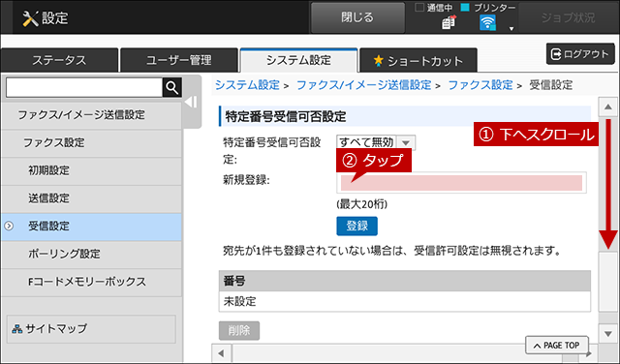The height and width of the screenshot is (364, 620).
Task: Click the ログアウト button
Action: (x=580, y=54)
